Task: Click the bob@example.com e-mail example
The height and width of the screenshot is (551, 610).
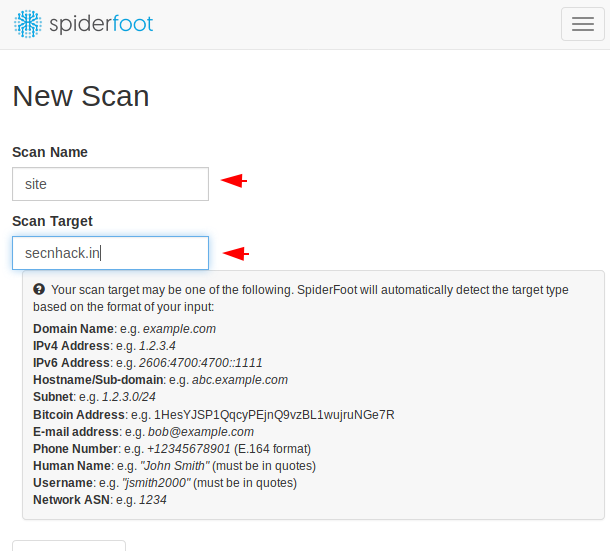Action: pos(201,432)
